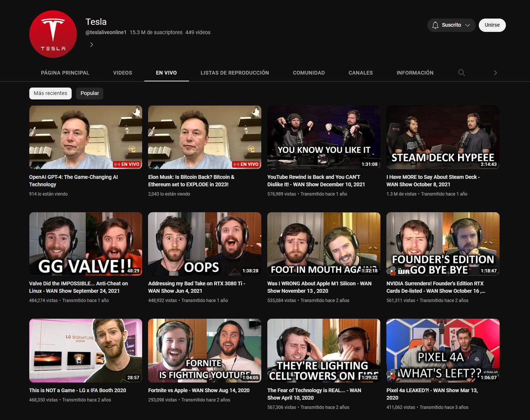The height and width of the screenshot is (420, 530).
Task: Open the VIDEOS tab
Action: (122, 73)
